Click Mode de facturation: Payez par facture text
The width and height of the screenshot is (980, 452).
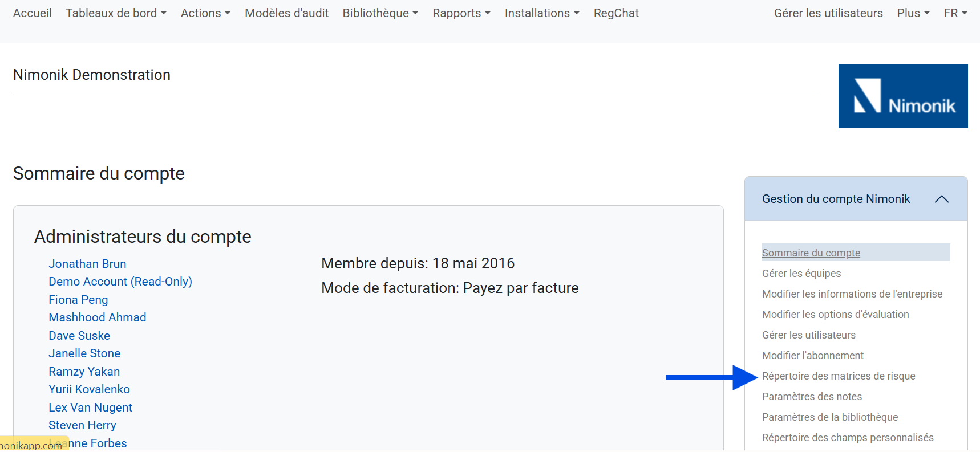[x=450, y=288]
